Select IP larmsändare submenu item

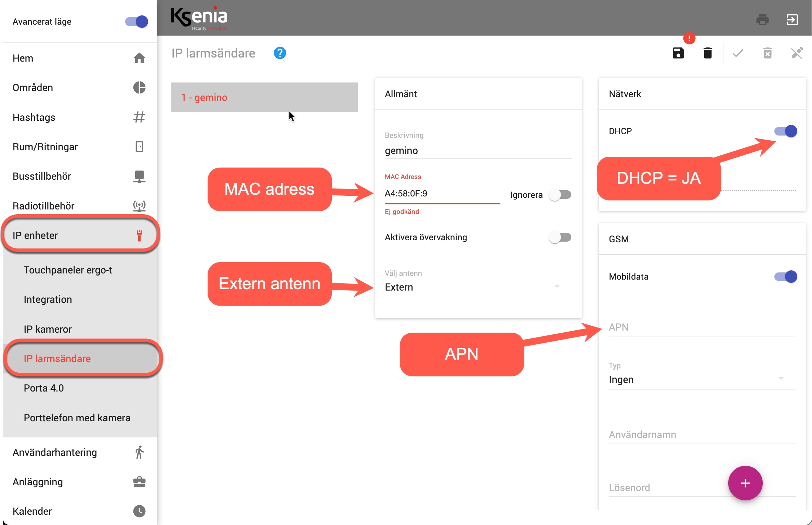coord(79,358)
